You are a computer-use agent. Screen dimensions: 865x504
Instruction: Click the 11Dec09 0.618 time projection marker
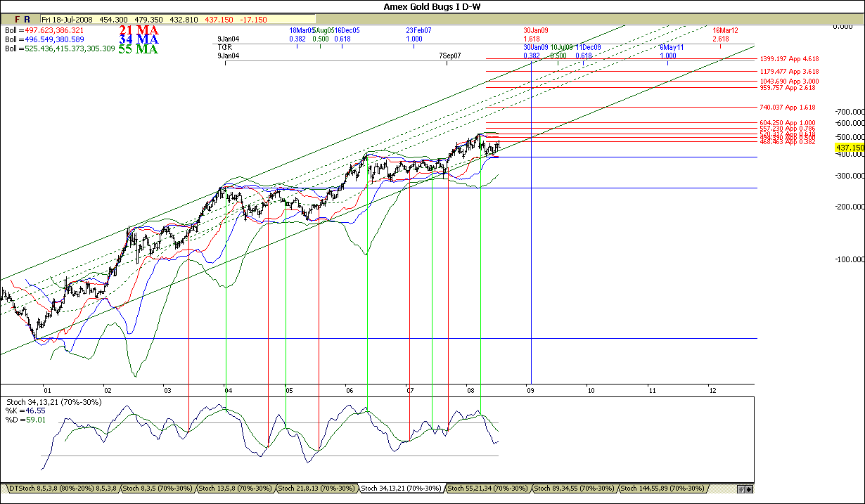(x=588, y=51)
